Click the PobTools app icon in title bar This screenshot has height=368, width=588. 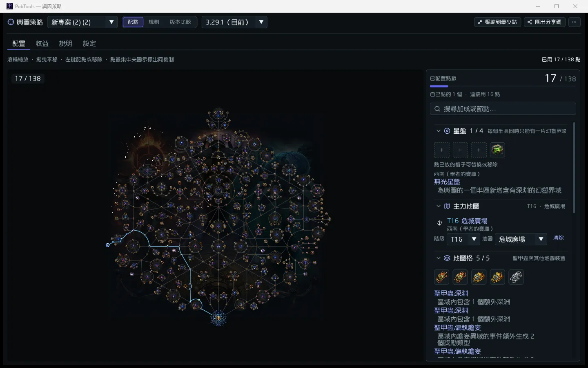[x=10, y=6]
